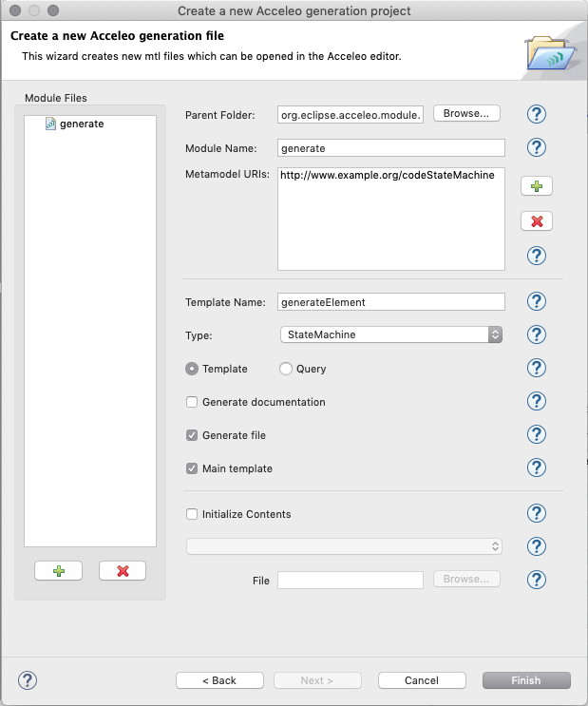Click the wizard help icon at bottom left
Viewport: 588px width, 706px height.
pyautogui.click(x=28, y=679)
